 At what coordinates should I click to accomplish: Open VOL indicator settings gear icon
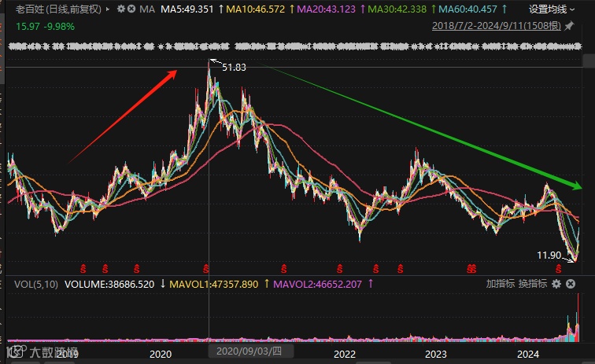556,284
